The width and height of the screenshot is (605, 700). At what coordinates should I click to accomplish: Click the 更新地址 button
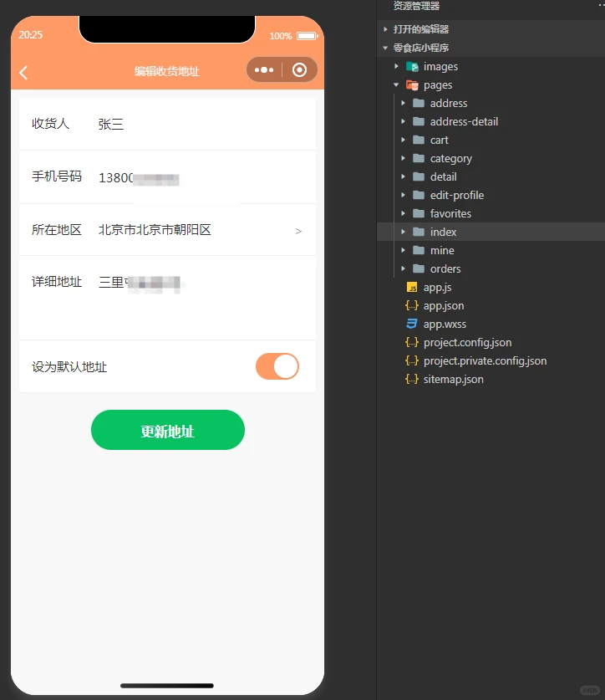click(168, 430)
